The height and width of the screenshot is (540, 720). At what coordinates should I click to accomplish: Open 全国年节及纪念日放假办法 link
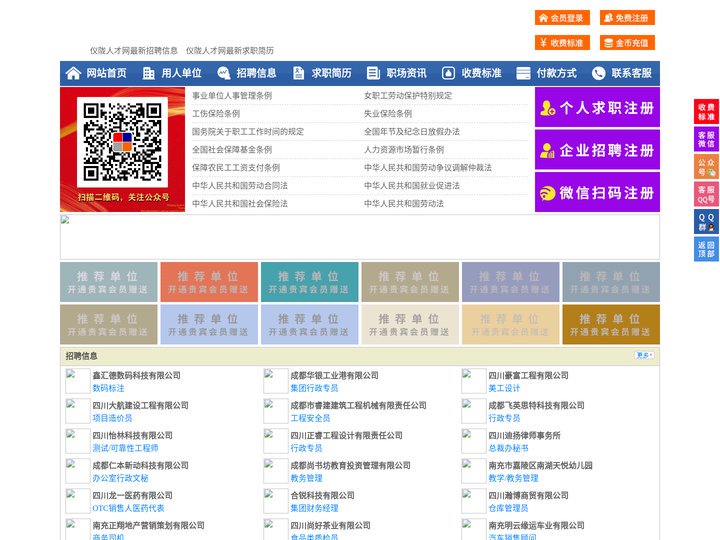tap(412, 131)
